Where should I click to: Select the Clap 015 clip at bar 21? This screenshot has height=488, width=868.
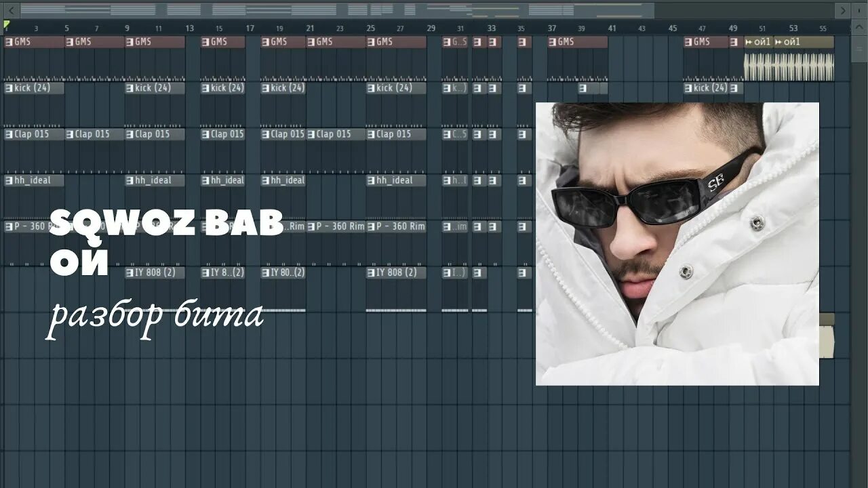[x=336, y=134]
